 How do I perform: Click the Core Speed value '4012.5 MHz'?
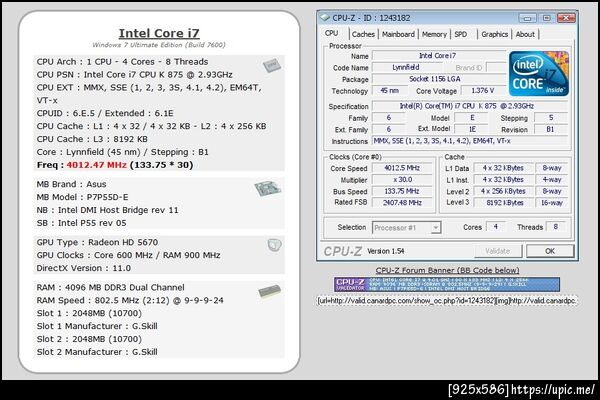[402, 168]
